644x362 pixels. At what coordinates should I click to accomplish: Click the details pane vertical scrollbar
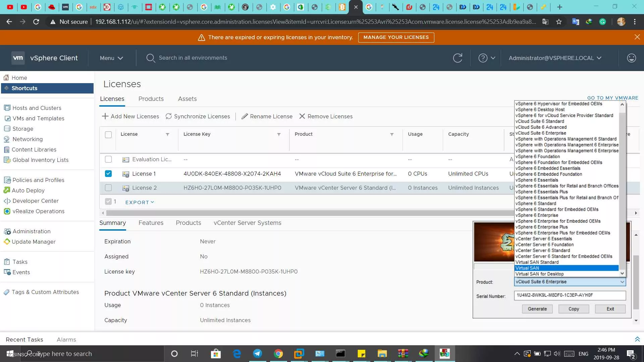click(636, 282)
